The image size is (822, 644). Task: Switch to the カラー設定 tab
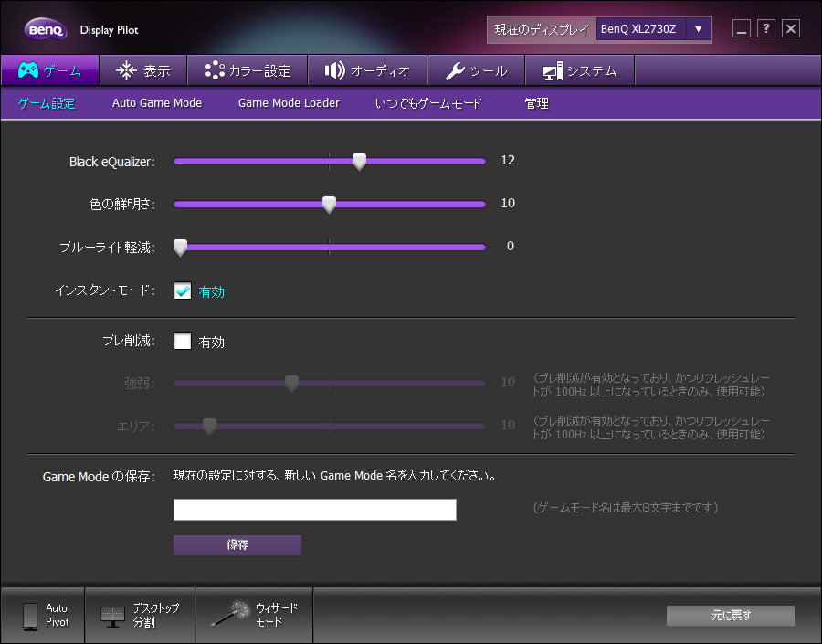pyautogui.click(x=248, y=70)
